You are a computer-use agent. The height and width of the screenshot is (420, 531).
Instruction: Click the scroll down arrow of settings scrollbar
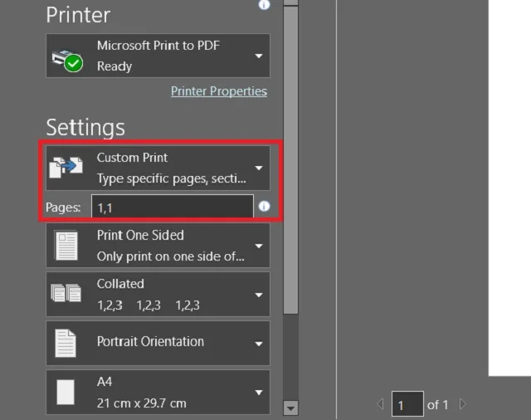click(x=290, y=408)
